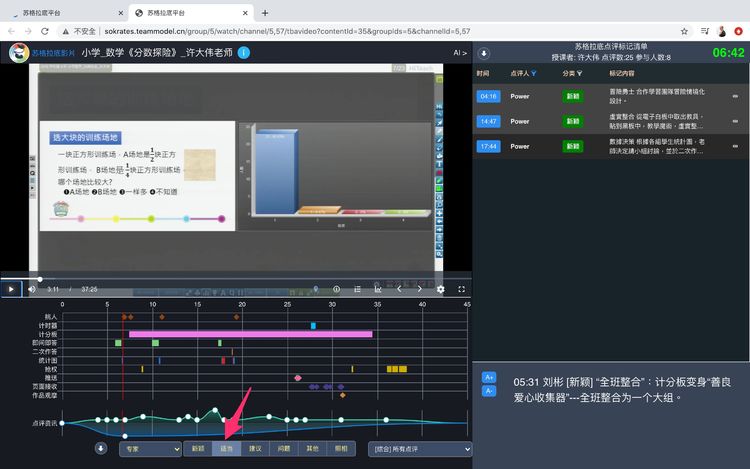Select the 建议 comment category tab
Screen dimensions: 750x469
[x=255, y=449]
